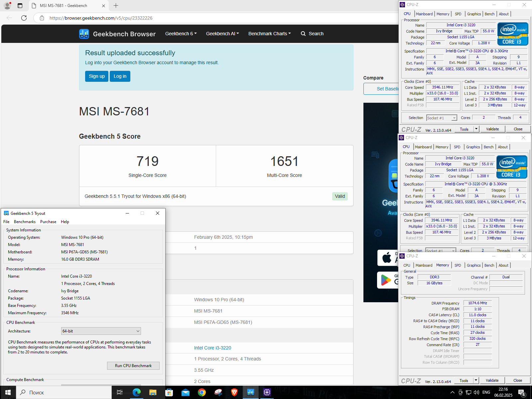Expand the Architecture 64-bit dropdown
532x399 pixels.
coord(101,331)
